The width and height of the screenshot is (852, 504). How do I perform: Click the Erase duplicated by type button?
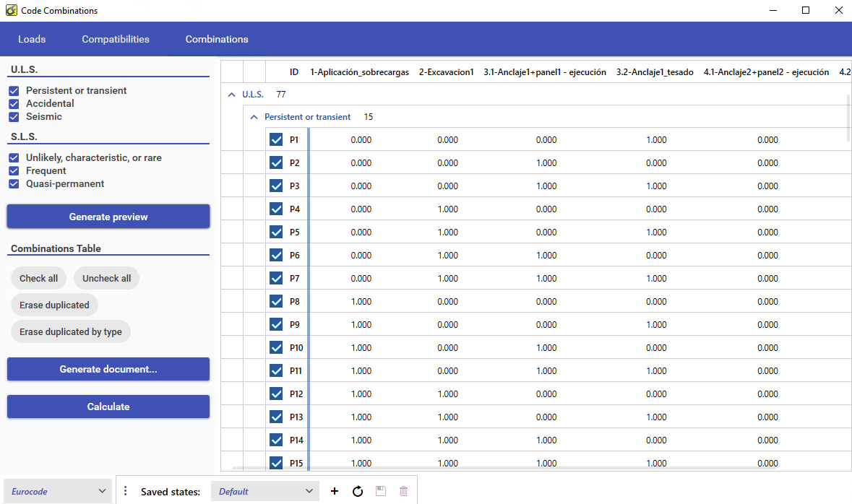[x=71, y=331]
